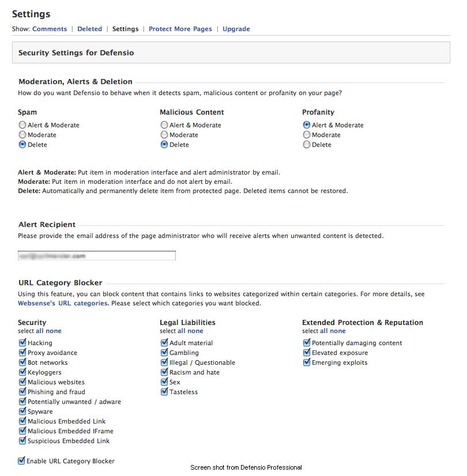Screen dimensions: 467x476
Task: Select the Settings view
Action: (126, 29)
